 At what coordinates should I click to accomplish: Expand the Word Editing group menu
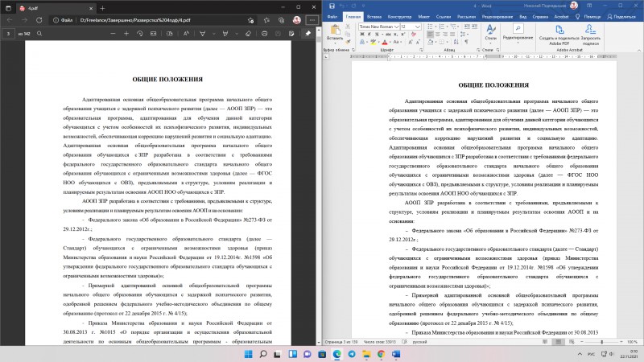click(x=518, y=43)
